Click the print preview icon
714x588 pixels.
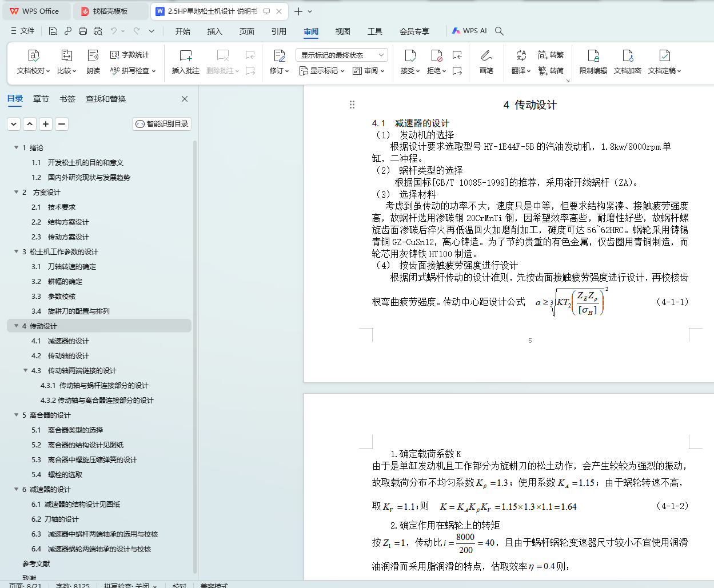[98, 31]
